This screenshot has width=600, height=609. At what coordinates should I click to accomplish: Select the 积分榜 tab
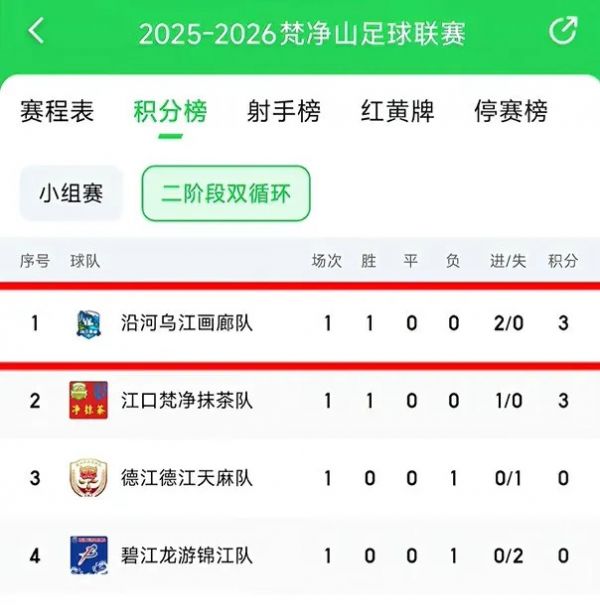(x=171, y=111)
